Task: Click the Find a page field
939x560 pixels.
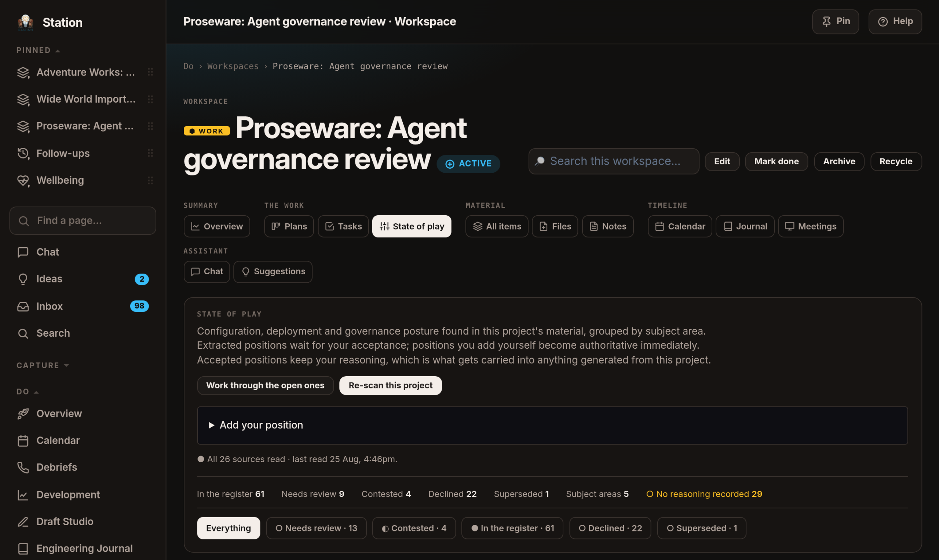Action: [x=82, y=220]
